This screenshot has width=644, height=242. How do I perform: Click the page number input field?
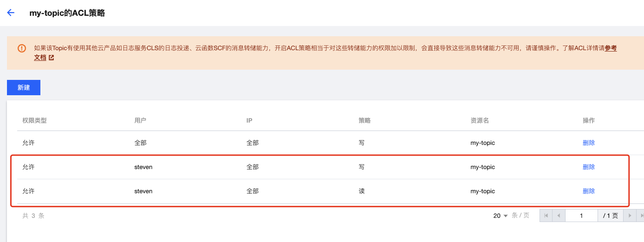[x=581, y=216]
